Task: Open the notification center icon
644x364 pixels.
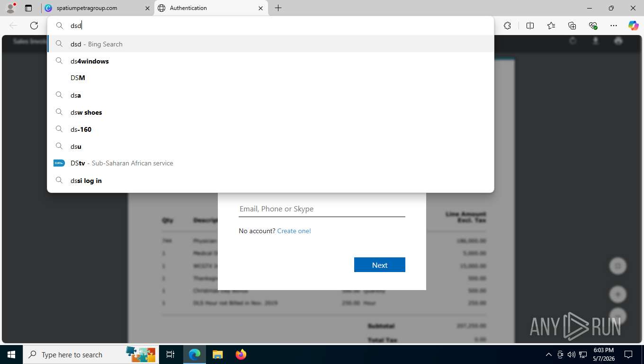Action: 628,355
